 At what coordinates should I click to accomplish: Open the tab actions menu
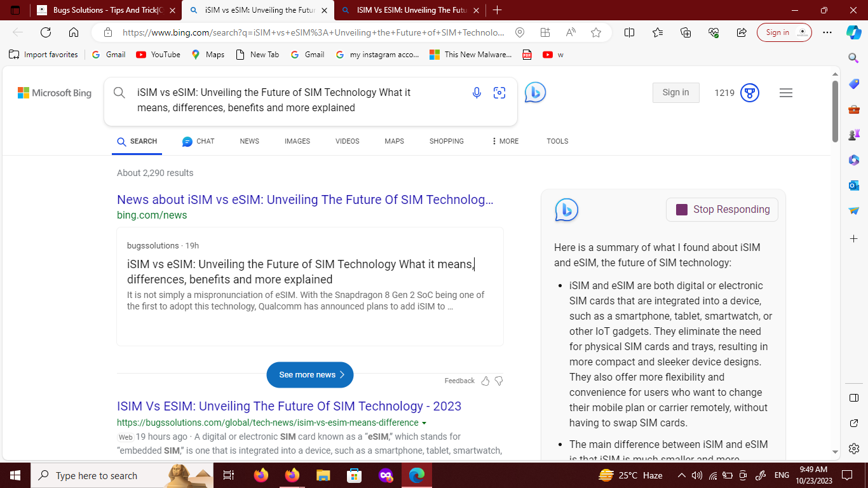point(15,10)
